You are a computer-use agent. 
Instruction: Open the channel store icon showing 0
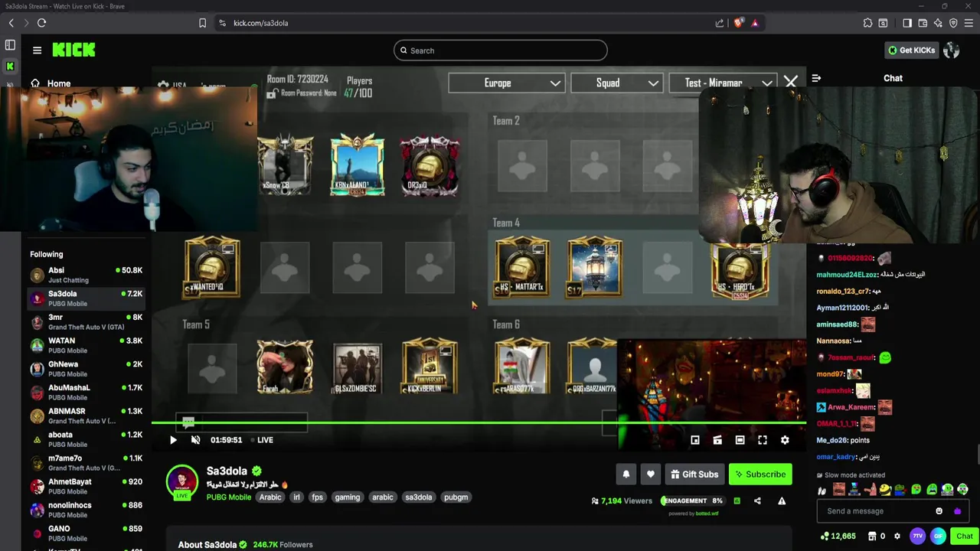pyautogui.click(x=877, y=536)
